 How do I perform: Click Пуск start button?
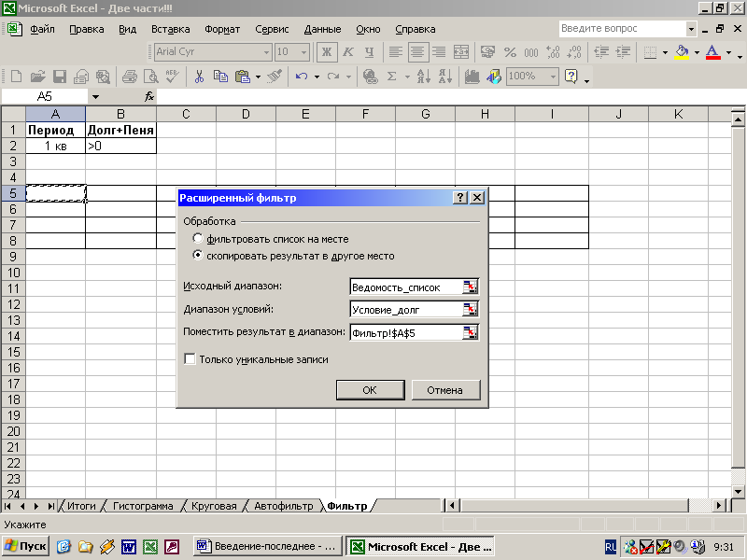(26, 546)
